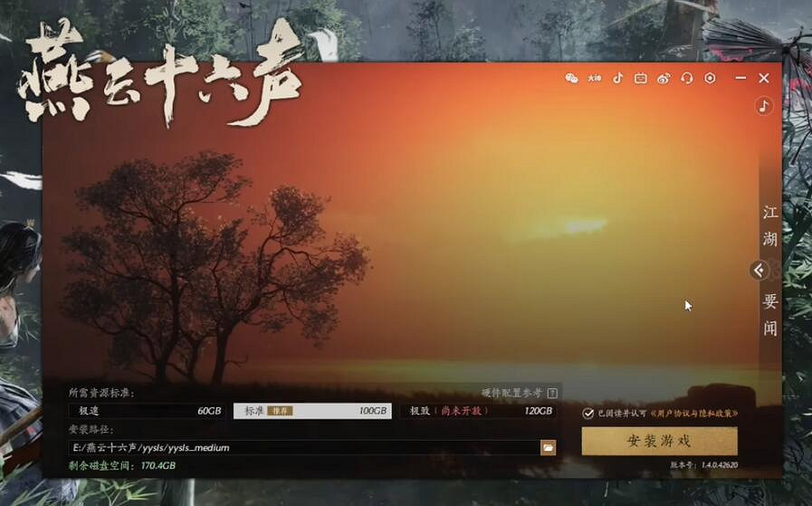Image resolution: width=812 pixels, height=506 pixels.
Task: Close the launcher window
Action: 764,78
